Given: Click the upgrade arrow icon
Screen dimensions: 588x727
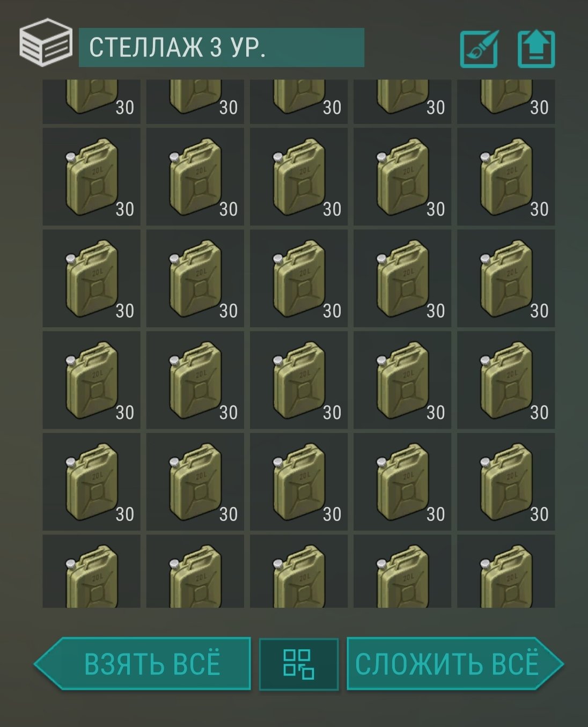Looking at the screenshot, I should click(536, 49).
